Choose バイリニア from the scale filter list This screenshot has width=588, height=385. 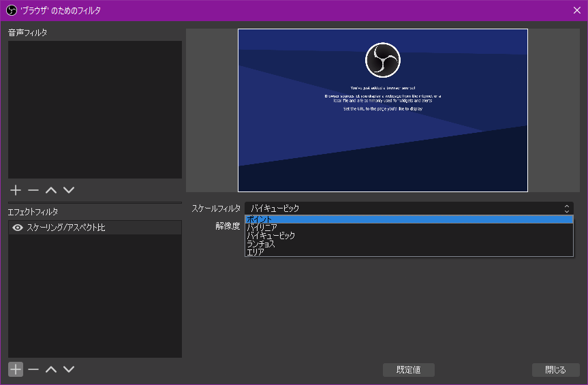(x=409, y=228)
